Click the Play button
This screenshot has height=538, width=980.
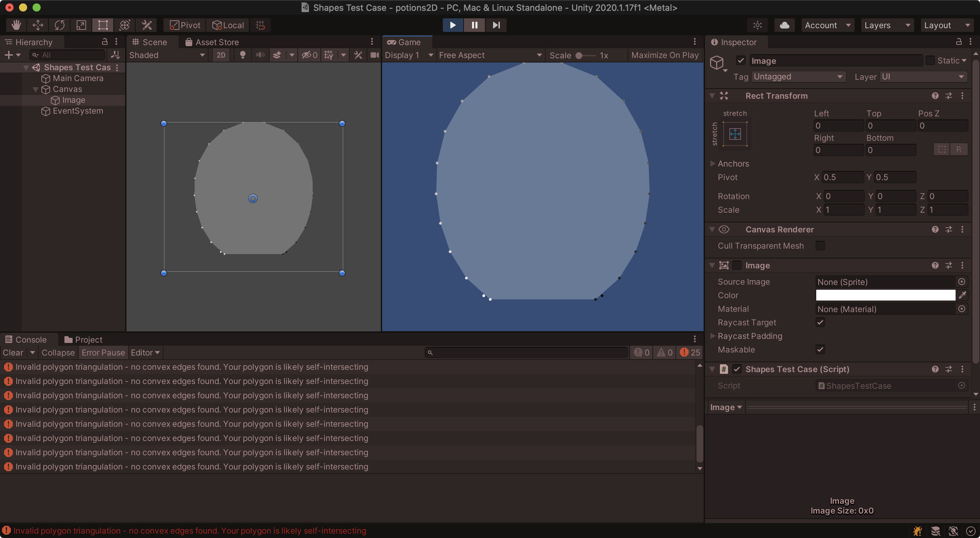[453, 25]
